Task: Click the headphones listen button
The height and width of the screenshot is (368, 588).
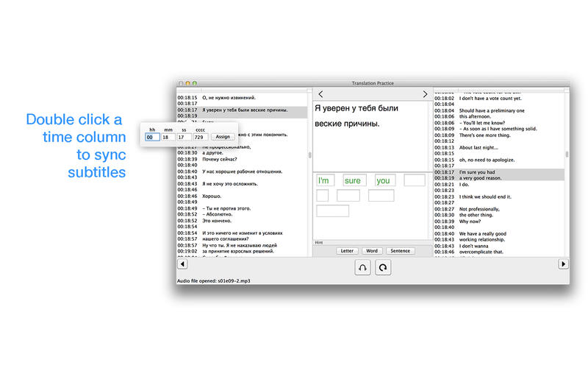Action: pyautogui.click(x=362, y=267)
